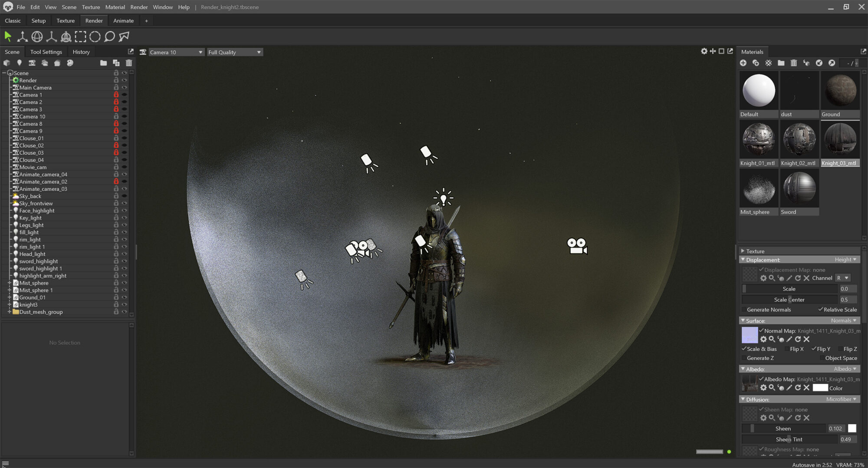868x468 pixels.
Task: Delete the selected scene object
Action: pos(128,63)
